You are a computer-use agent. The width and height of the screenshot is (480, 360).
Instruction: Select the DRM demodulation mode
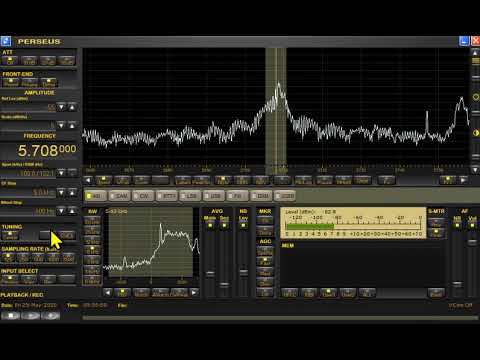point(261,196)
